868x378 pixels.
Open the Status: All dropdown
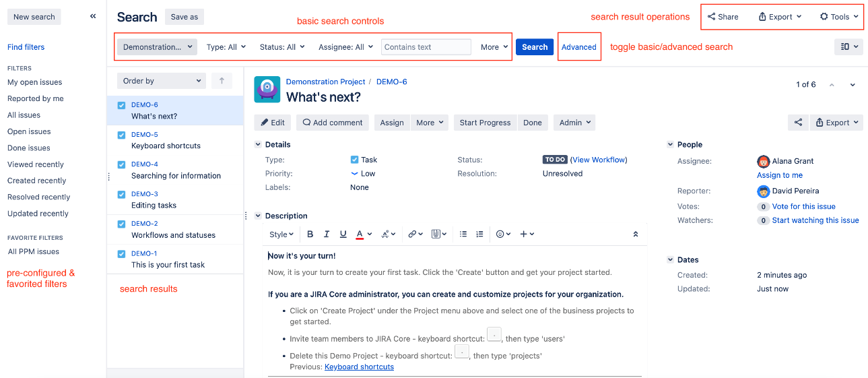(x=282, y=47)
